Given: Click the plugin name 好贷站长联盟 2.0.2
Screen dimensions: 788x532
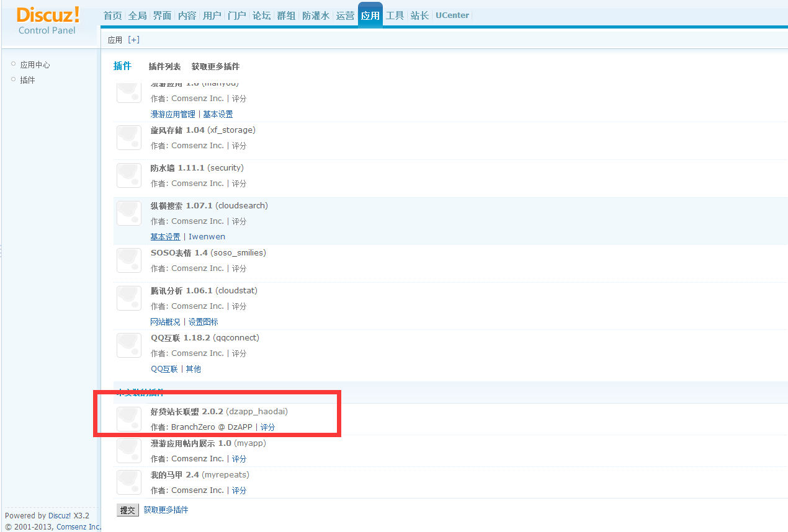Looking at the screenshot, I should tap(187, 411).
